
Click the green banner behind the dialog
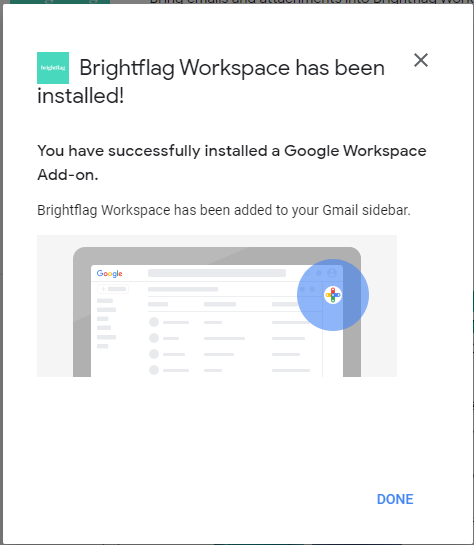pyautogui.click(x=60, y=2)
